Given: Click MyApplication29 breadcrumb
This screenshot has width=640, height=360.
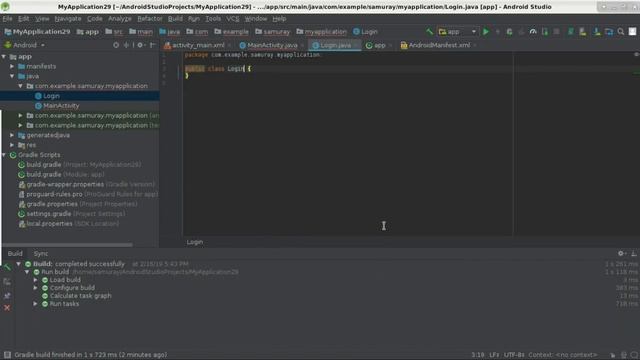Looking at the screenshot, I should pos(37,31).
